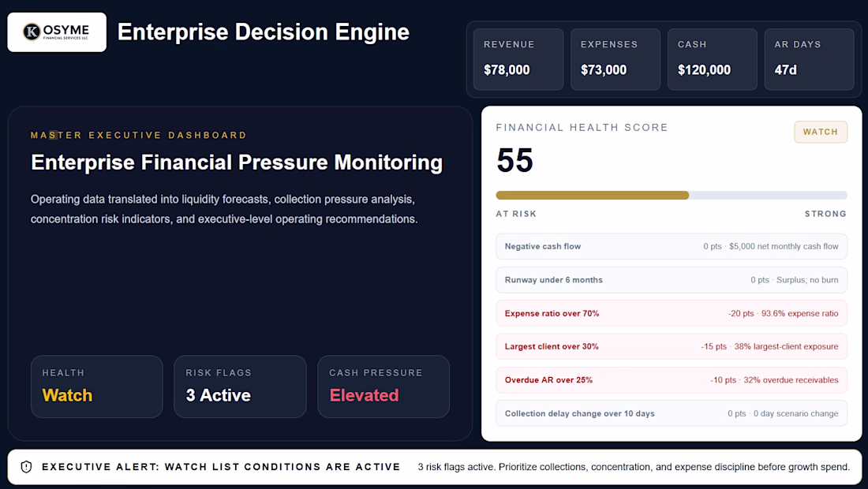The image size is (868, 489).
Task: Open the Health Watch tile
Action: (x=97, y=386)
